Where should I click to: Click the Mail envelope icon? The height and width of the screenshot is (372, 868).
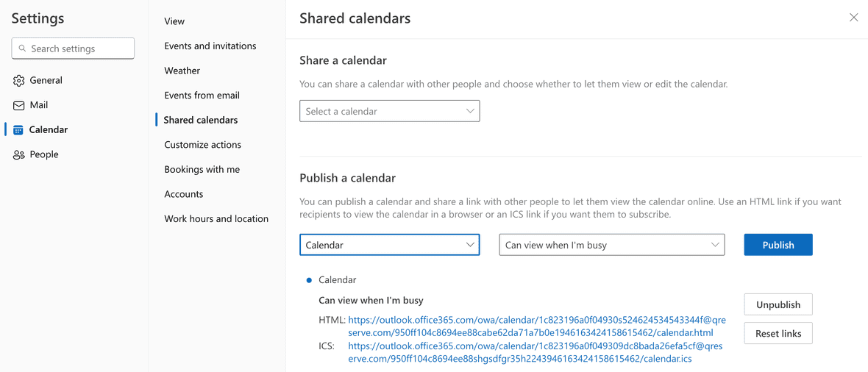tap(19, 105)
